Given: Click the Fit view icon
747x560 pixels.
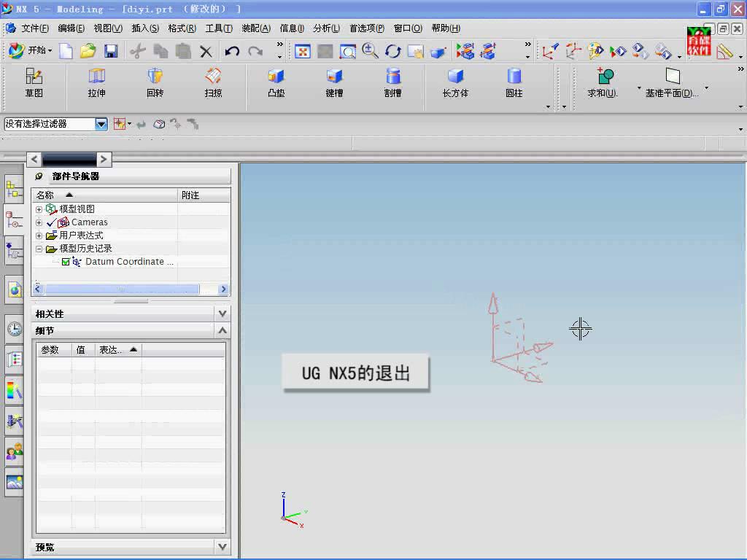Looking at the screenshot, I should [x=302, y=51].
